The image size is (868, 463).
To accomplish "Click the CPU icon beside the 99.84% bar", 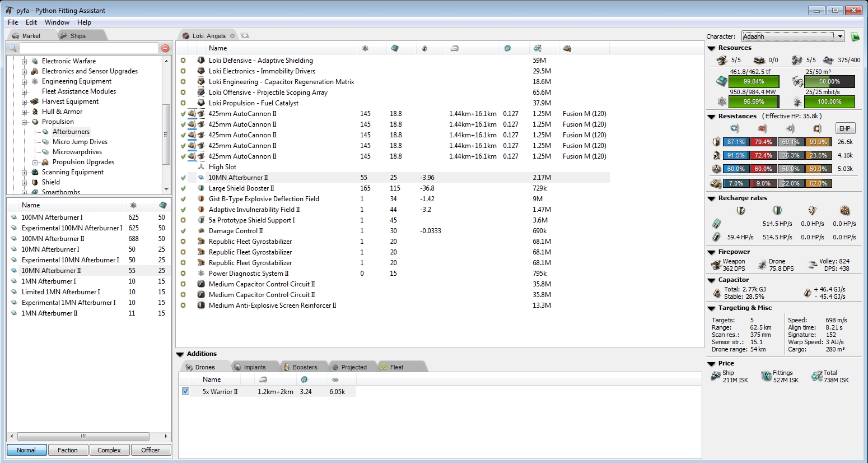I will tap(722, 82).
